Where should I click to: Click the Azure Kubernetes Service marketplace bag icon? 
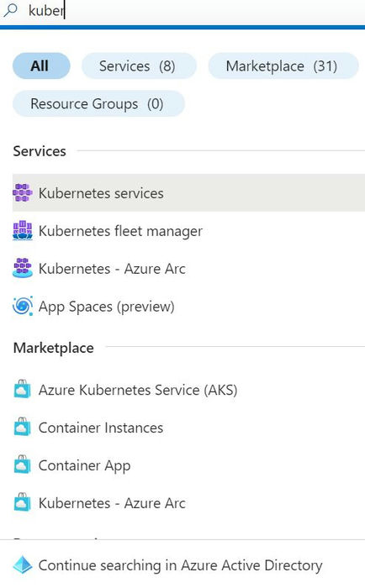click(22, 389)
